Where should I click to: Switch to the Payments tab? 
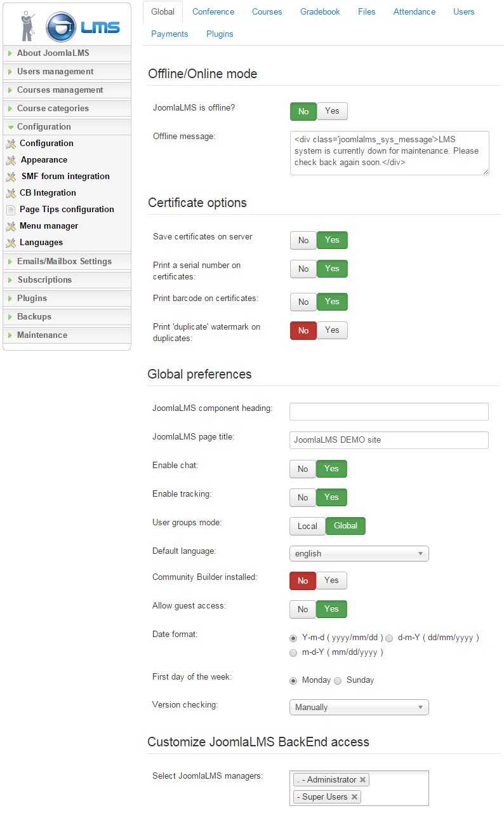169,34
